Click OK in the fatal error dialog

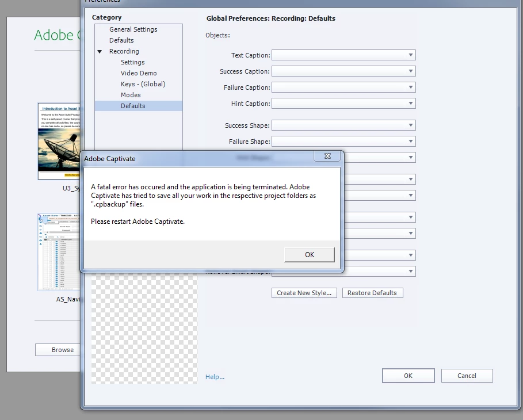pos(309,254)
